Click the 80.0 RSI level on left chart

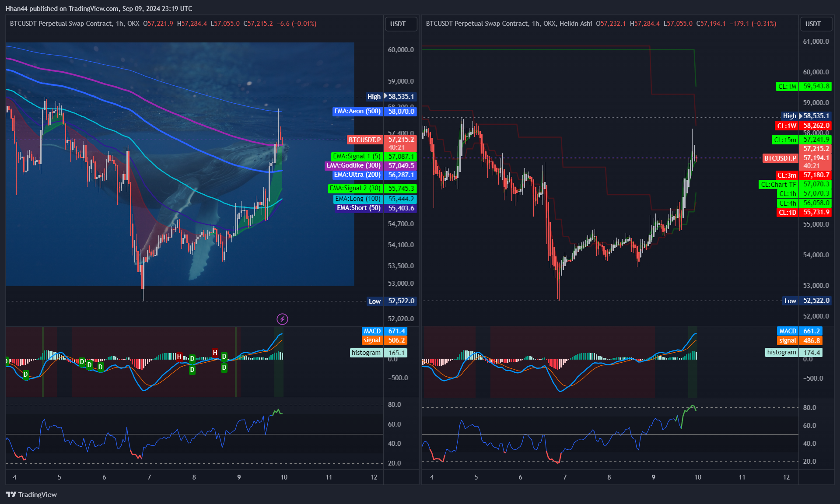point(394,404)
